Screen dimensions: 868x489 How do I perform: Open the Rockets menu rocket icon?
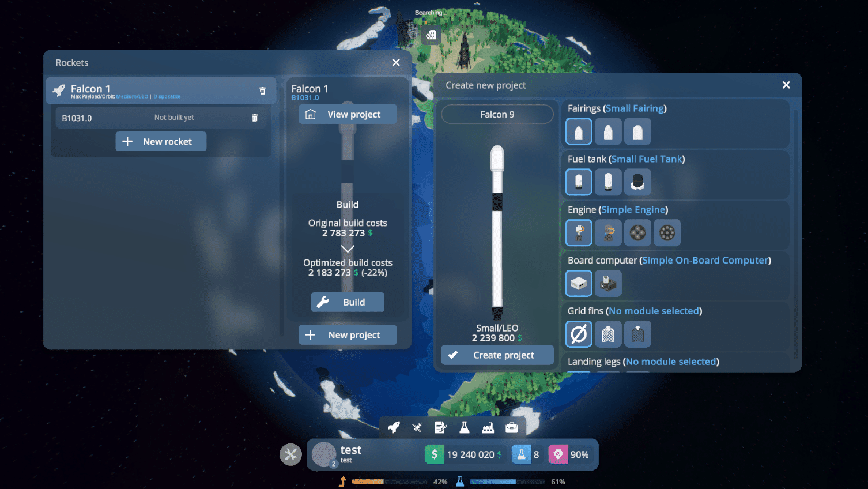point(394,427)
